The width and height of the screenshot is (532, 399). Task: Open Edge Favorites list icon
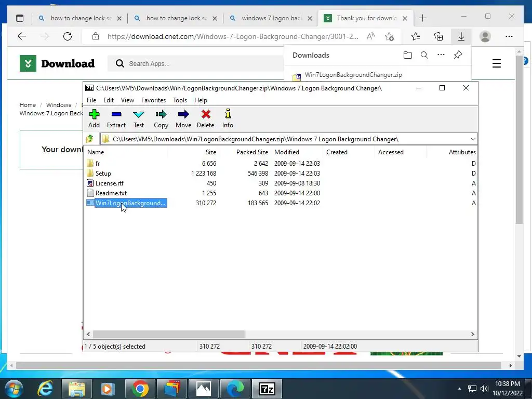(416, 36)
